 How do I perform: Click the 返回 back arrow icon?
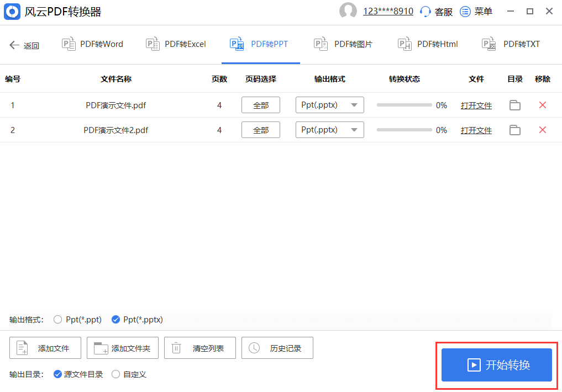point(14,45)
